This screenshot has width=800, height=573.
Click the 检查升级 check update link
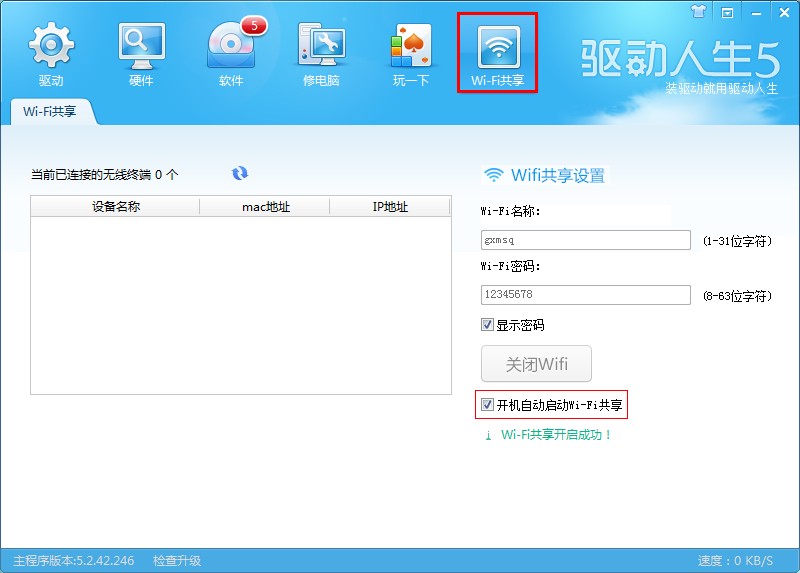pos(177,561)
